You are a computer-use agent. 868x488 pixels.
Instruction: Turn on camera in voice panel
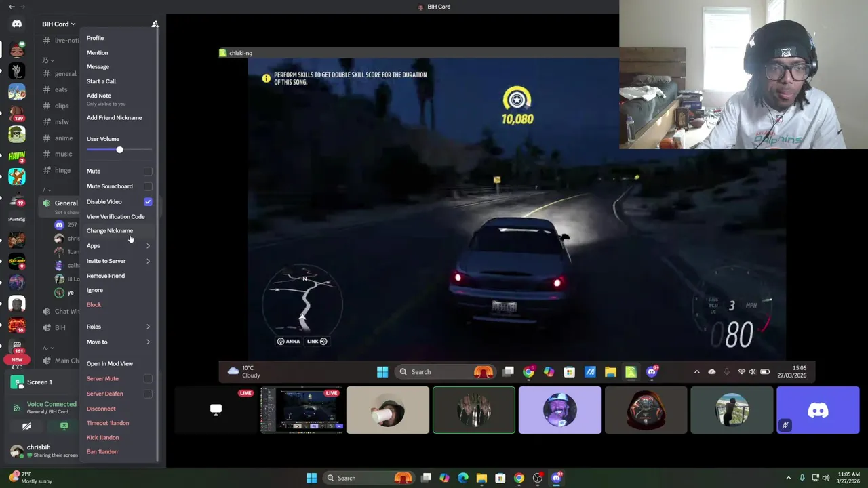tap(26, 426)
